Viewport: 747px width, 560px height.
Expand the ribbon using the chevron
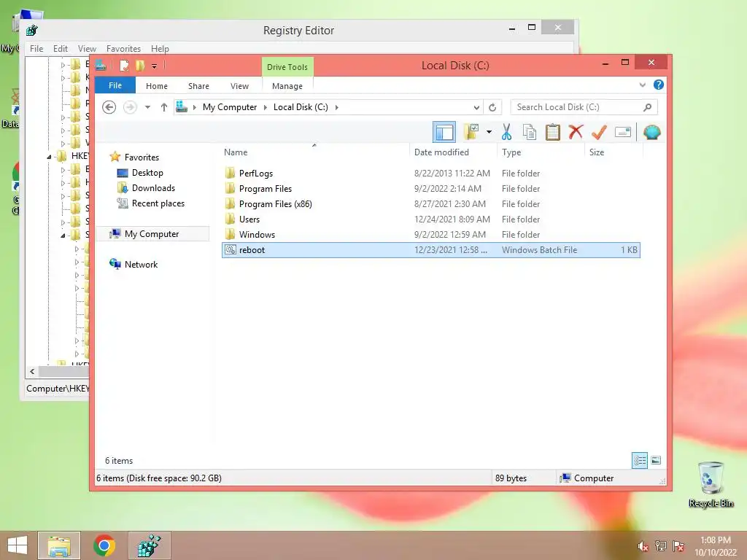(x=643, y=85)
